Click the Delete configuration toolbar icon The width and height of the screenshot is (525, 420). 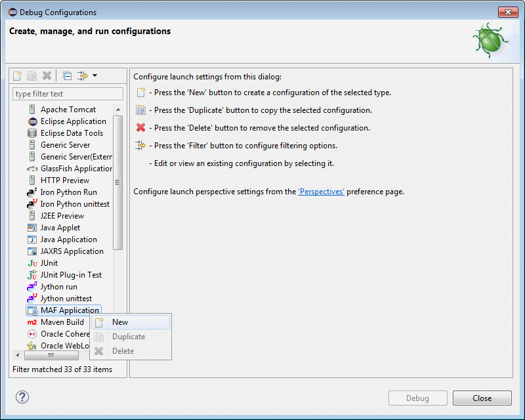(x=47, y=75)
